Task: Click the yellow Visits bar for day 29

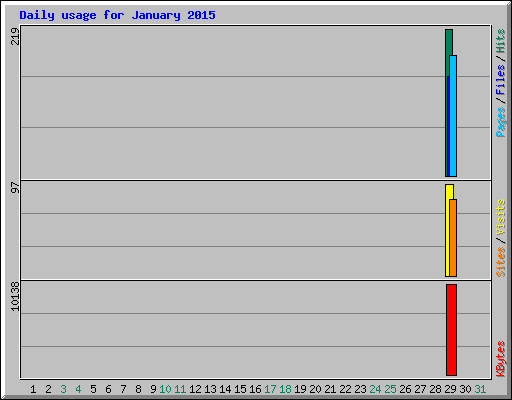Action: (x=448, y=230)
